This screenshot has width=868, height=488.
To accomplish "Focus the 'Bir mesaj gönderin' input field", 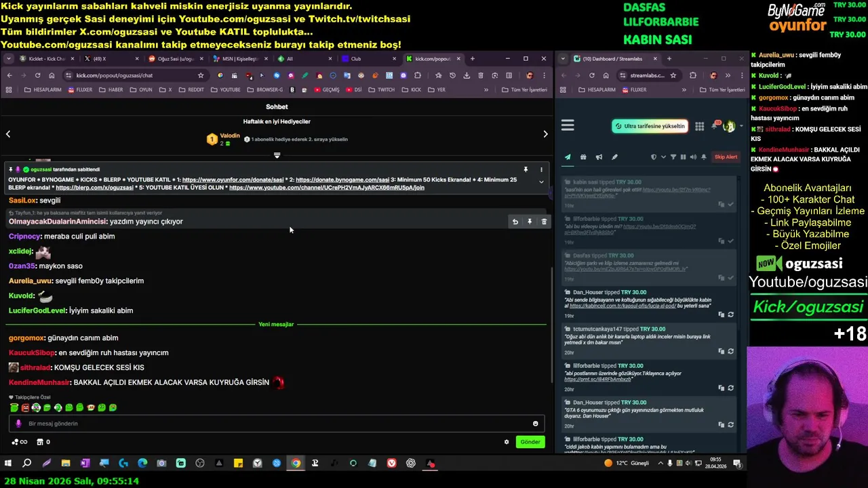I will click(277, 424).
